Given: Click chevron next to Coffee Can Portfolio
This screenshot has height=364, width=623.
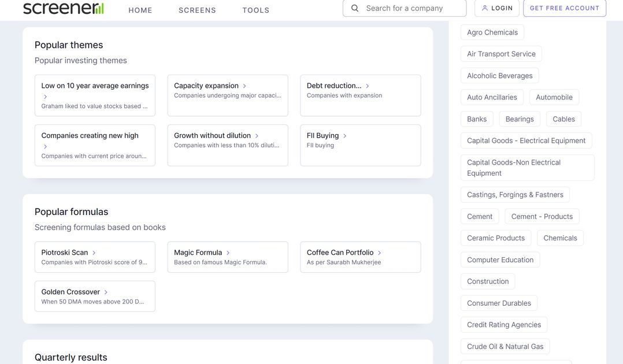Looking at the screenshot, I should (380, 253).
